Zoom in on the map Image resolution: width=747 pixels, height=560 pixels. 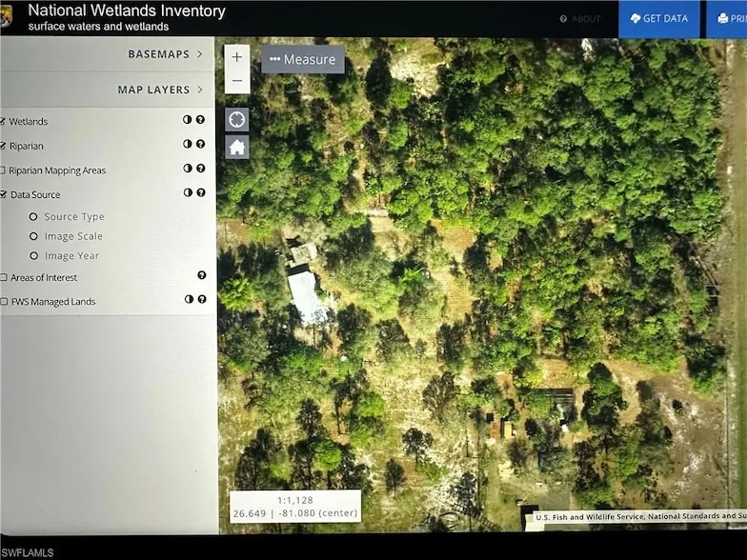(237, 57)
